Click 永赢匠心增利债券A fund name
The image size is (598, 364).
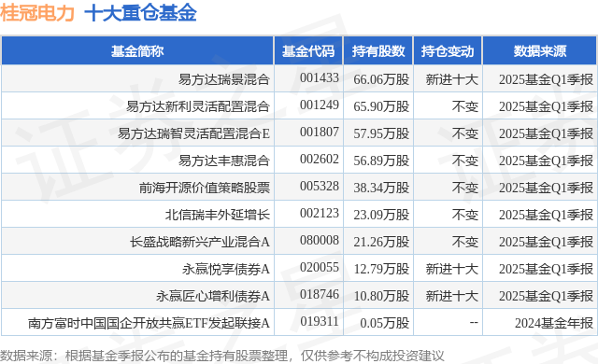pyautogui.click(x=213, y=296)
